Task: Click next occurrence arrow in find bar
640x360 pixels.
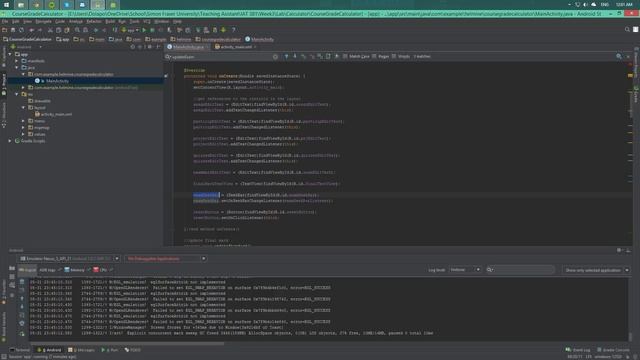Action: (295, 56)
